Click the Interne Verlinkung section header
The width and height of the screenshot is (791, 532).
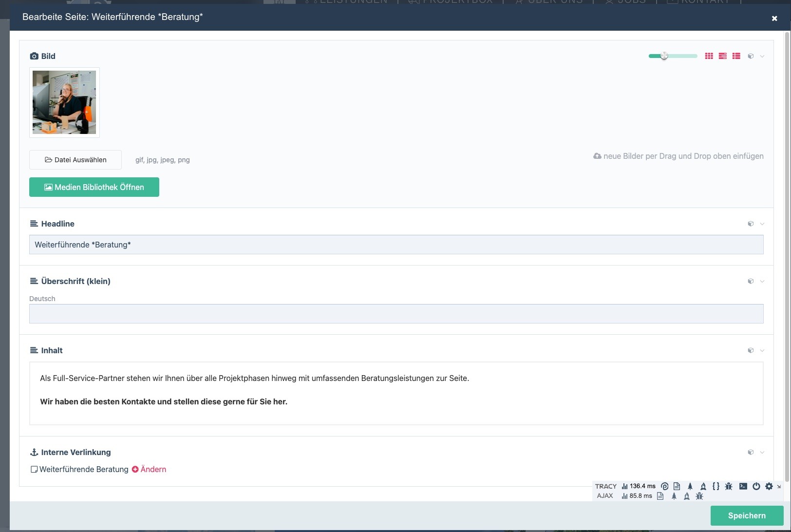click(x=75, y=452)
